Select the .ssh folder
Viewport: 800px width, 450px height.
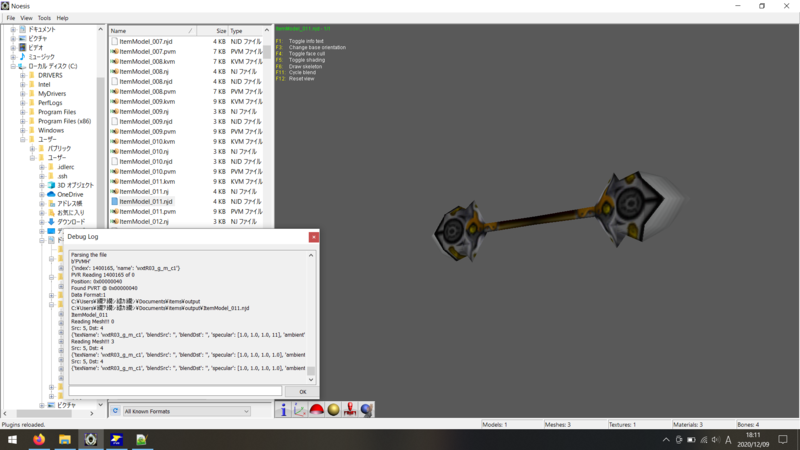pyautogui.click(x=62, y=176)
